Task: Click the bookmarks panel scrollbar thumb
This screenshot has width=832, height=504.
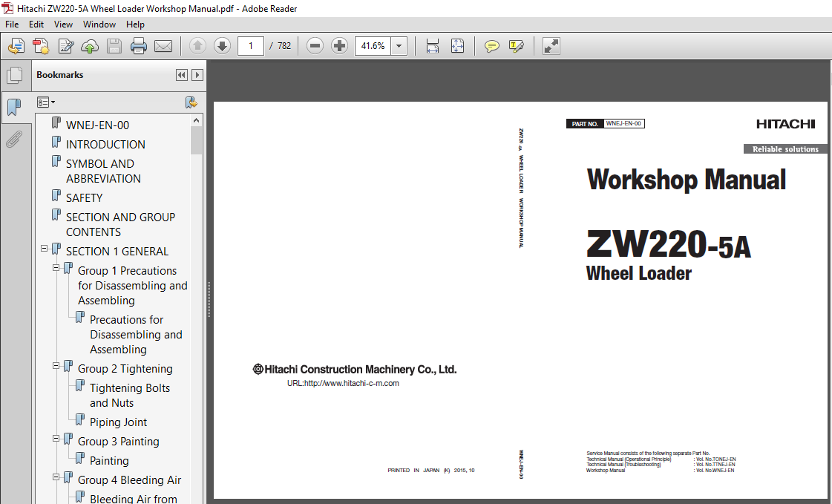Action: pos(197,140)
